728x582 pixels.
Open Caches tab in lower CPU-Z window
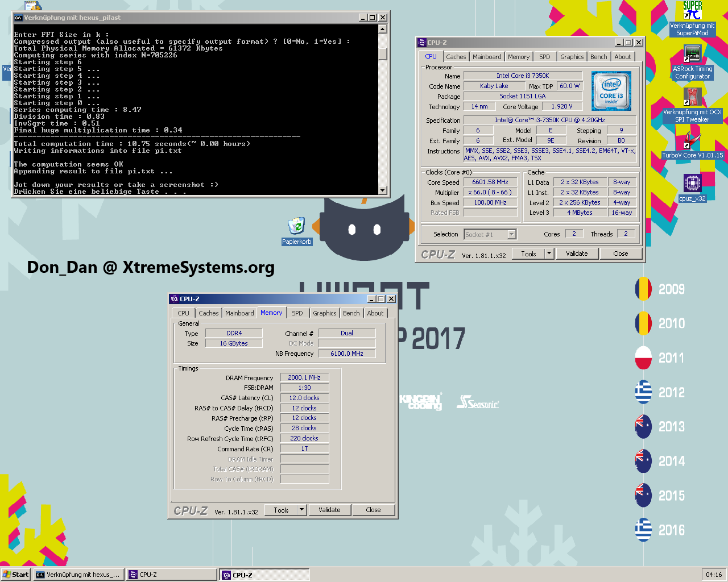208,313
